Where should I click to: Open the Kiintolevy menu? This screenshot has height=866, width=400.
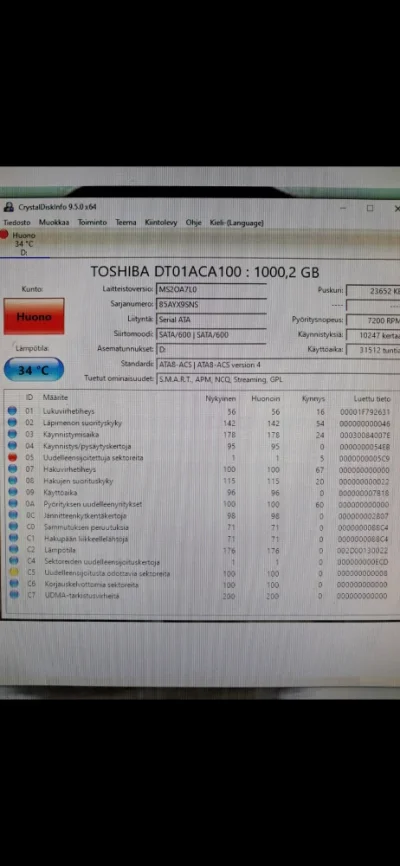(161, 223)
